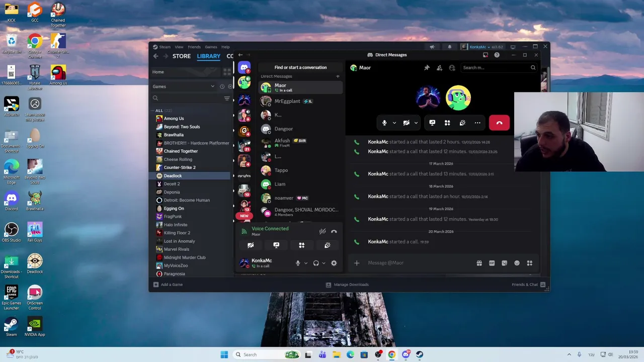Open the Friends menu in Steam

click(x=194, y=47)
